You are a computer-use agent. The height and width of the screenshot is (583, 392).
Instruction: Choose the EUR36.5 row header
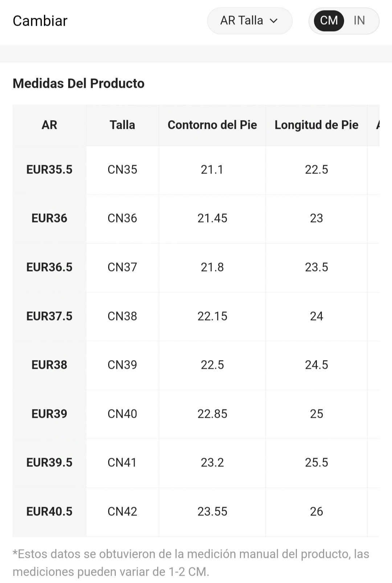[x=49, y=268]
